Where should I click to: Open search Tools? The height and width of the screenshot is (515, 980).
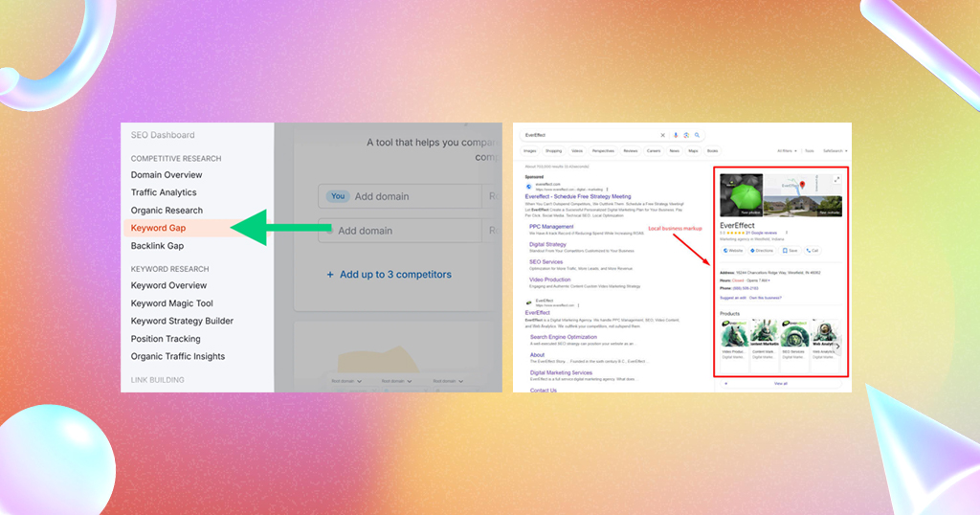coord(810,151)
